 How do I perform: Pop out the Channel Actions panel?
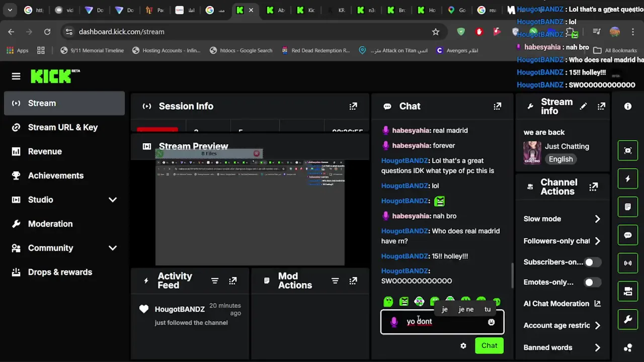click(594, 187)
